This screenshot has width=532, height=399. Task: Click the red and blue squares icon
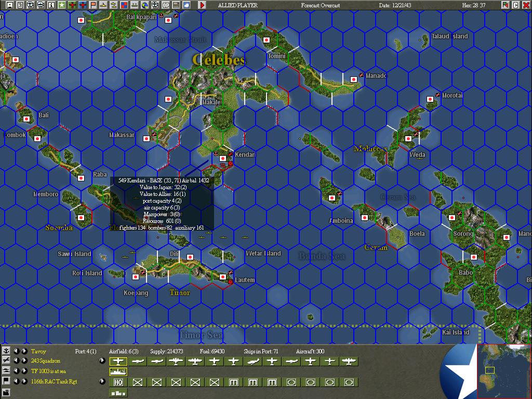(124, 5)
